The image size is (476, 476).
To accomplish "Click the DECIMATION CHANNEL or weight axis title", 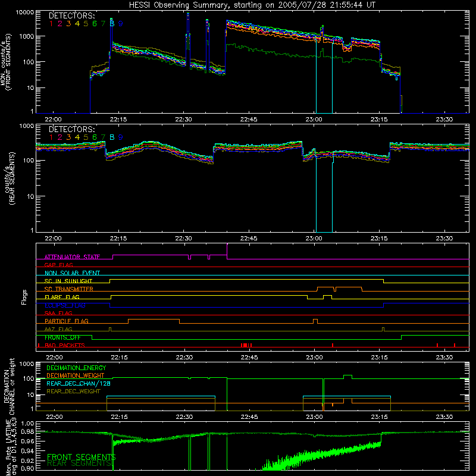I will click(9, 386).
